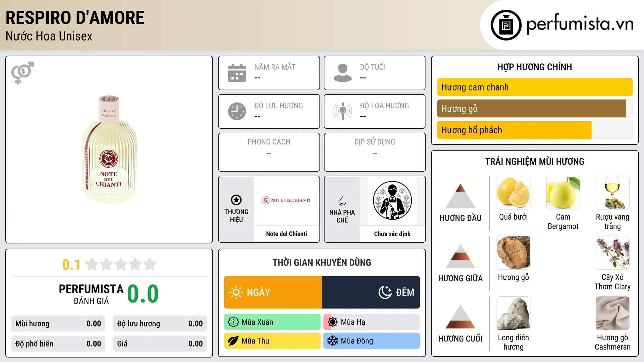Click the perfumista.vn perfume bottle logo icon
The width and height of the screenshot is (644, 362).
point(506,25)
